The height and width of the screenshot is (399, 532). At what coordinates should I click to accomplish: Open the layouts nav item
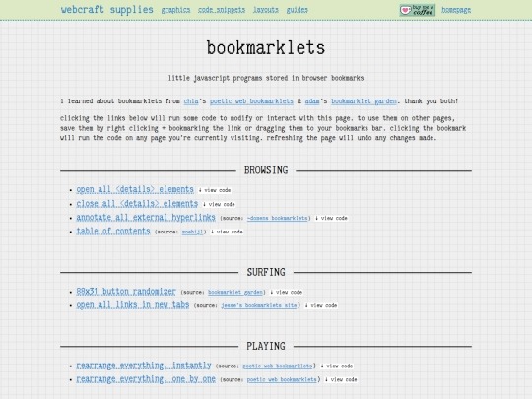tap(266, 10)
